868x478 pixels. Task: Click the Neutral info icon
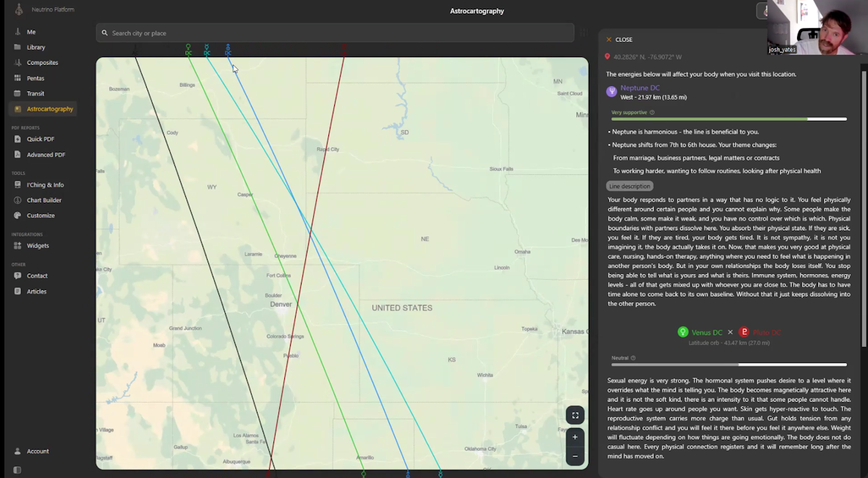(633, 358)
